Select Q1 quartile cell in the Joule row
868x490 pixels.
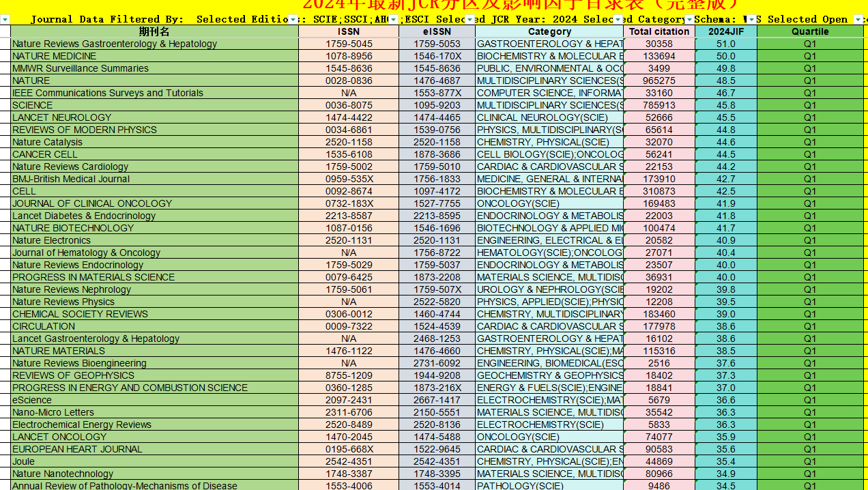tap(810, 461)
